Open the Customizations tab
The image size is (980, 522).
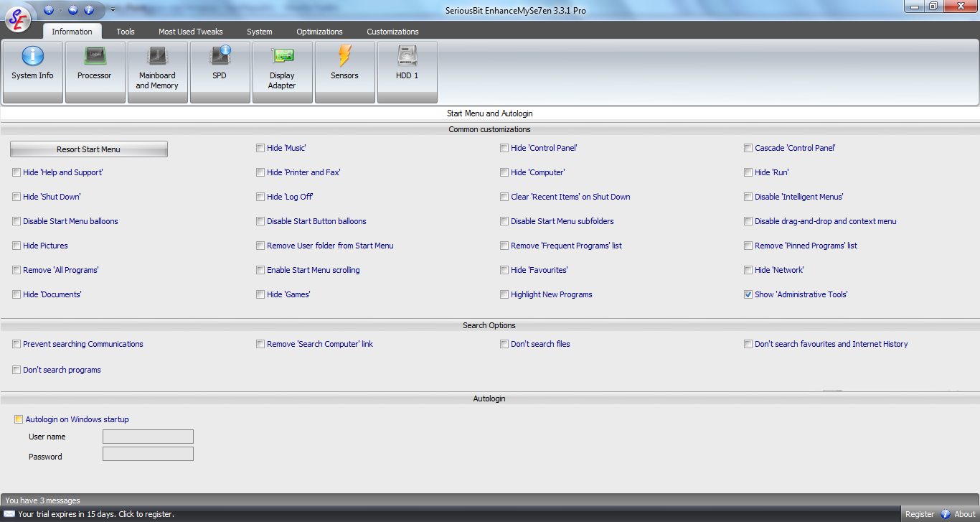coord(392,32)
